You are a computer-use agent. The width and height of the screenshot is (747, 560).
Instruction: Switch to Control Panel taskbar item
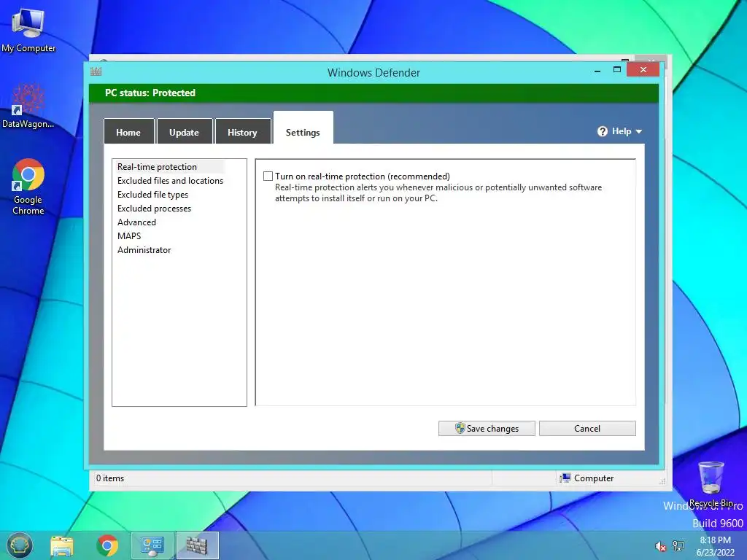(x=152, y=545)
